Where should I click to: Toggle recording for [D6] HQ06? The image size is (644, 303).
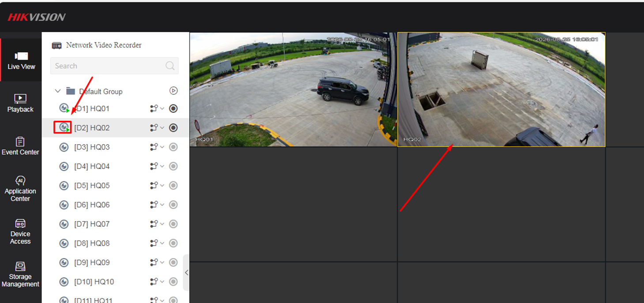(x=173, y=205)
